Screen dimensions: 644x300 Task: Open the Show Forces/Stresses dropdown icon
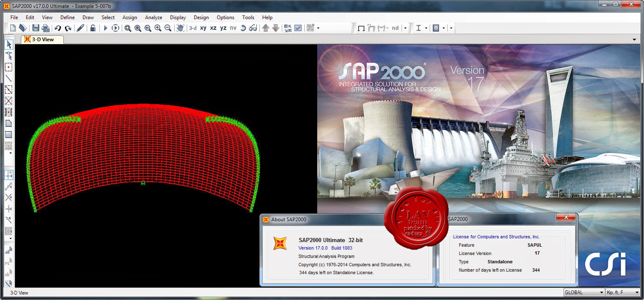[x=383, y=28]
